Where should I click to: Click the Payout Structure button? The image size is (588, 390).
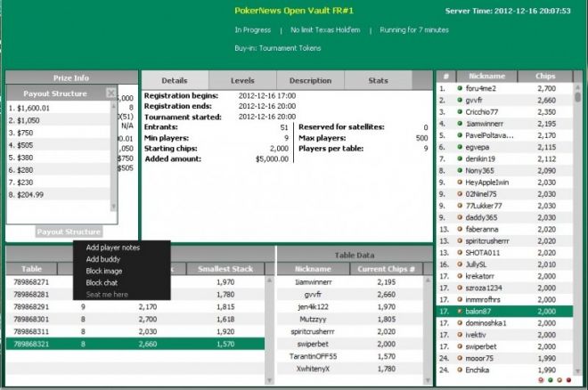pos(69,232)
